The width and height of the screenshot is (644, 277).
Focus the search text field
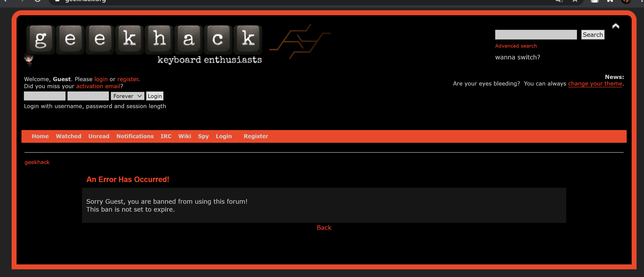tap(536, 34)
